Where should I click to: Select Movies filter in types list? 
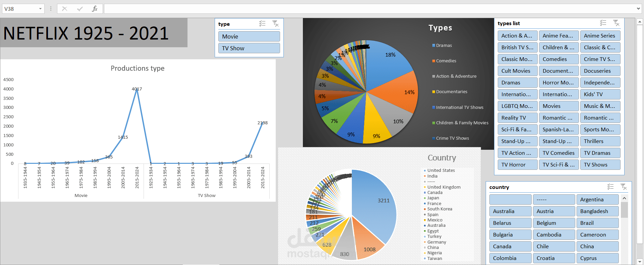click(559, 106)
